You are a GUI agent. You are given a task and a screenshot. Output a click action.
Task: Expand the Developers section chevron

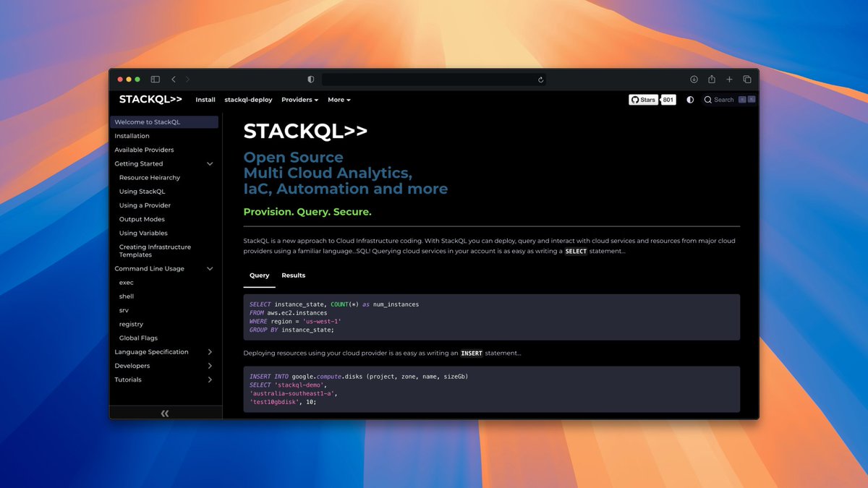(x=210, y=366)
